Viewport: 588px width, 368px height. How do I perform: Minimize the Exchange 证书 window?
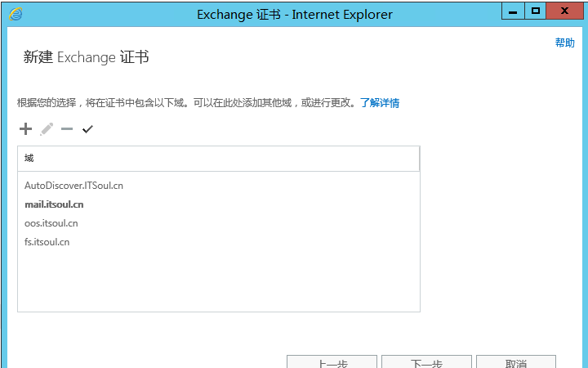513,11
